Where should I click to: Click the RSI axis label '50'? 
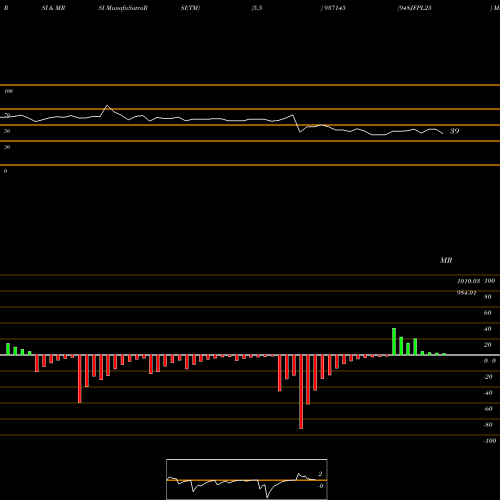7,131
